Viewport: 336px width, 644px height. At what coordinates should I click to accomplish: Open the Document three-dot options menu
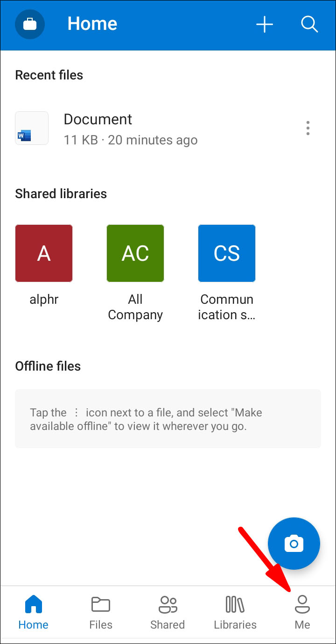point(308,128)
